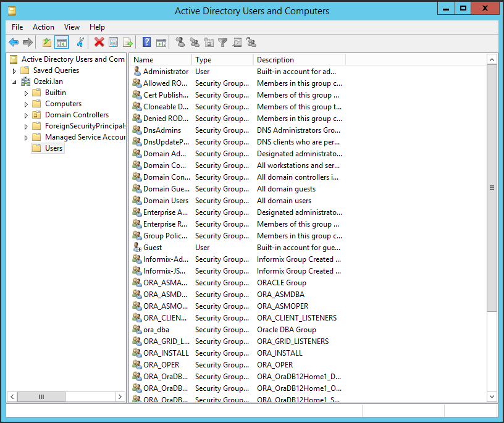This screenshot has width=504, height=423.
Task: Click the Up one level folder icon
Action: click(x=47, y=43)
